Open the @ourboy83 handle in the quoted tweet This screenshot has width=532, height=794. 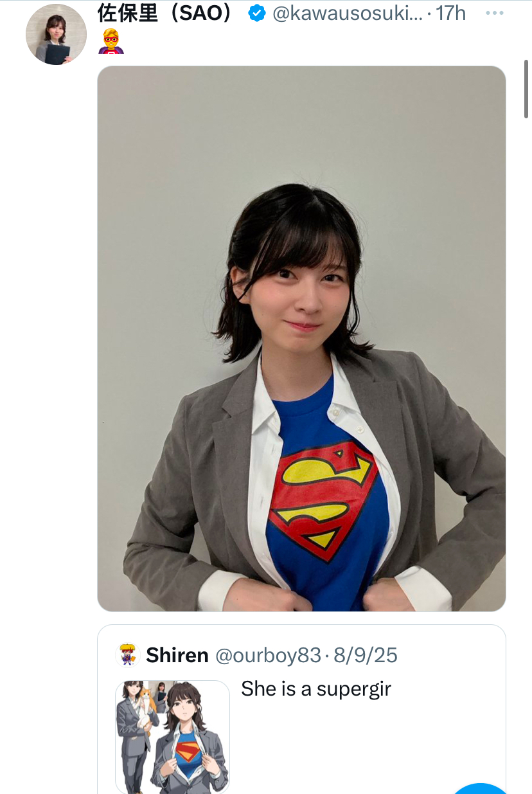[268, 656]
